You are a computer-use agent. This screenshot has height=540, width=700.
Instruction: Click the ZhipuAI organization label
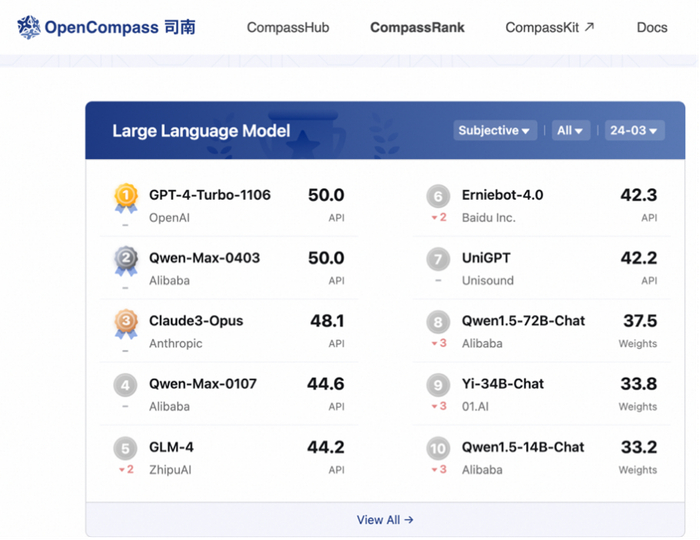click(x=170, y=470)
